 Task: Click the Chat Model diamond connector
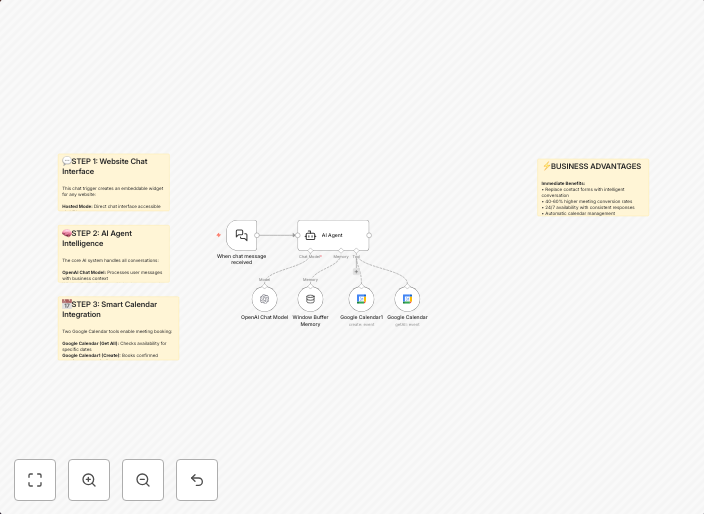tap(310, 251)
